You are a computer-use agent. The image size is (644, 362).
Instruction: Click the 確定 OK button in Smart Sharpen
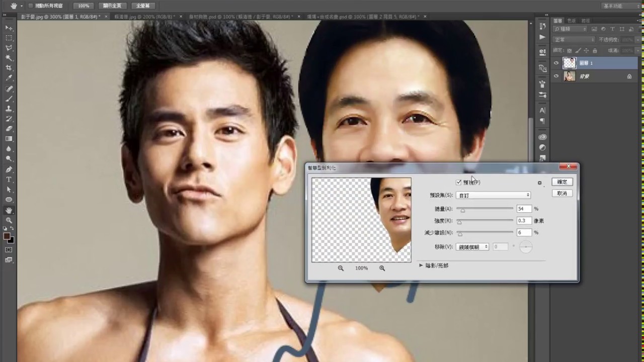[x=562, y=182]
